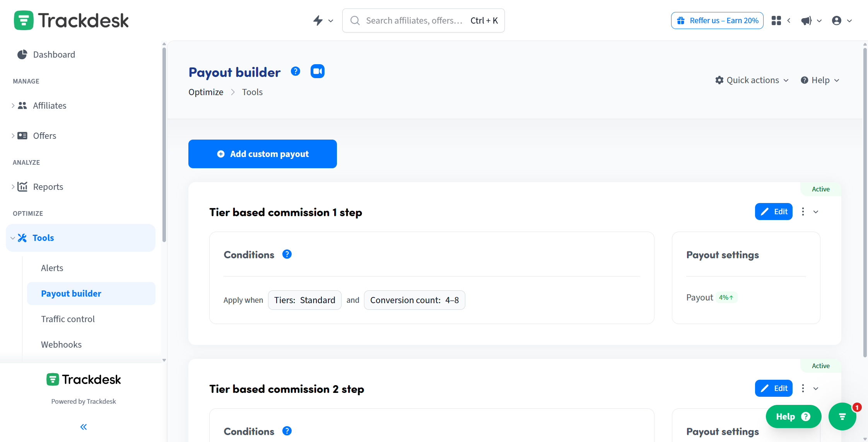This screenshot has width=868, height=442.
Task: Click the Conditions help icon in first commission card
Action: coord(287,254)
